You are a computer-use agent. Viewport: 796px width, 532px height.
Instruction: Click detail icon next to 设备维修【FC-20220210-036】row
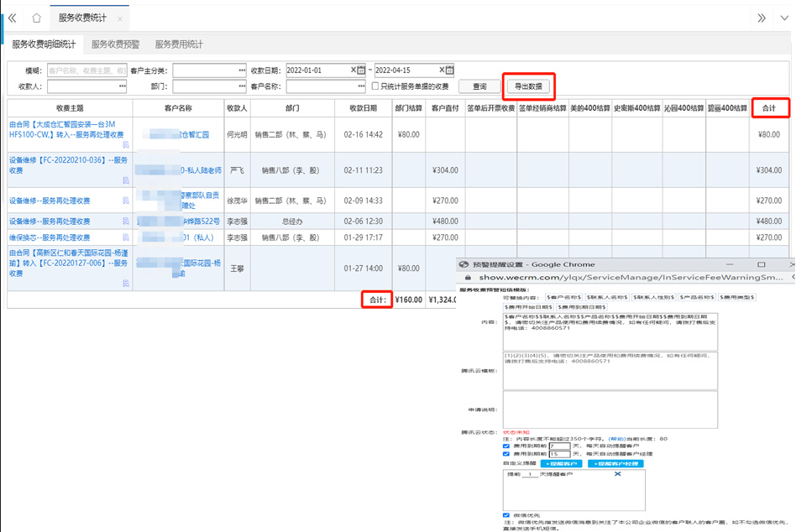click(x=126, y=180)
